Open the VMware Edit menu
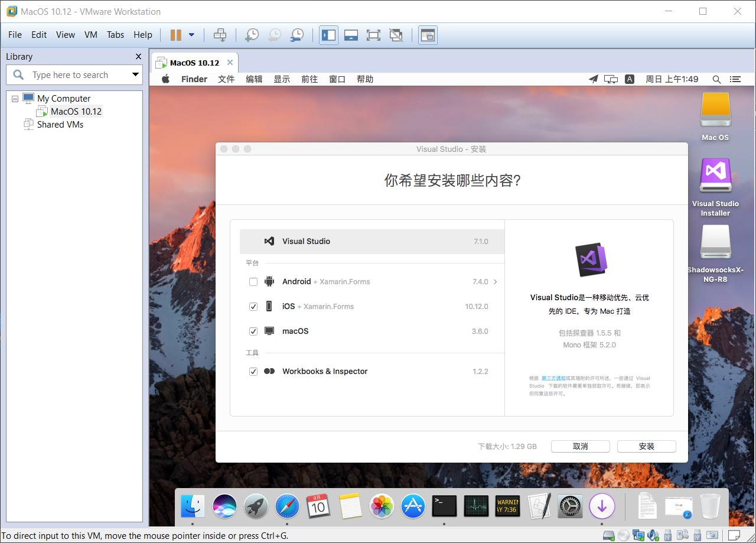The image size is (756, 543). (x=39, y=35)
